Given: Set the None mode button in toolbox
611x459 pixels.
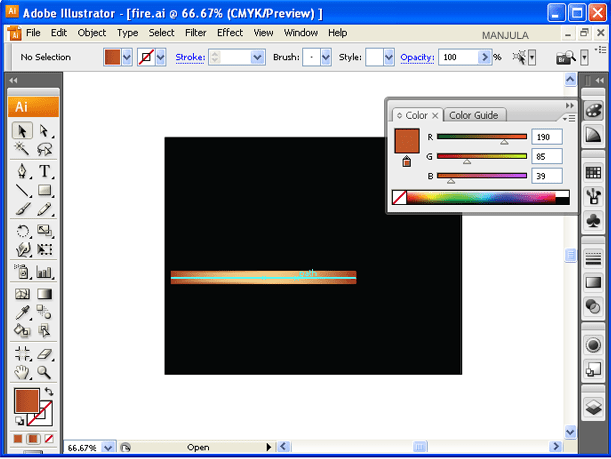Looking at the screenshot, I should [49, 439].
